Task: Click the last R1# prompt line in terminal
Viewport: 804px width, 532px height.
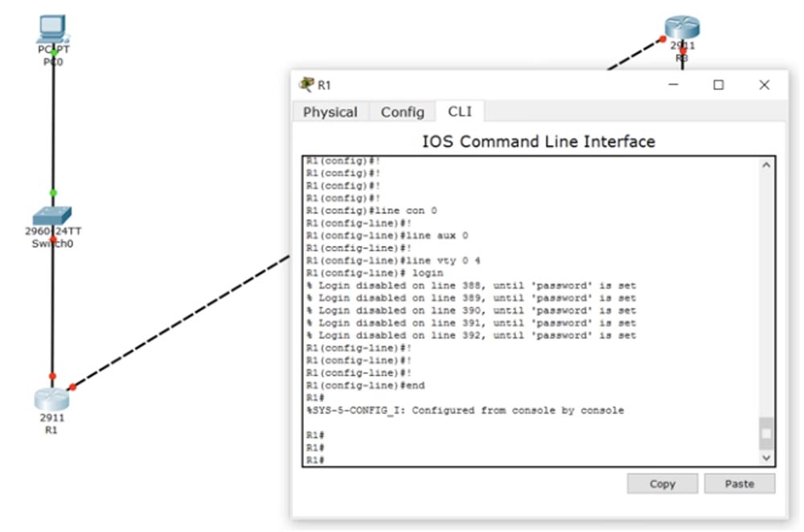Action: click(315, 460)
